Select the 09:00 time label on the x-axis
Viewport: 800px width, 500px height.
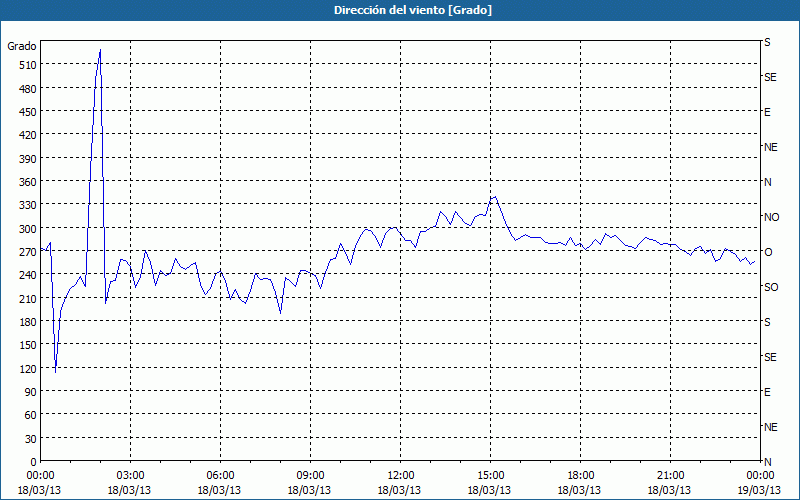click(x=310, y=476)
